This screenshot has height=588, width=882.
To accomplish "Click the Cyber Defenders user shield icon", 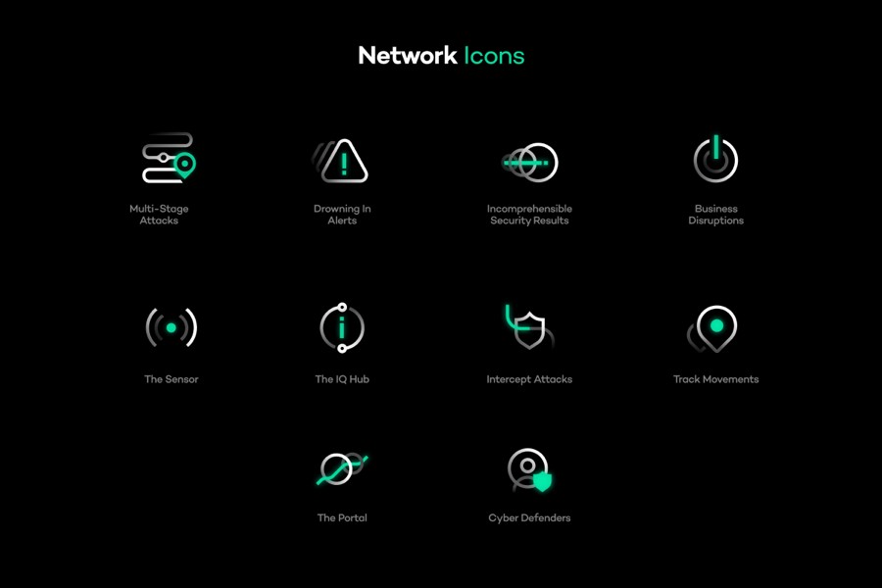I will (529, 469).
